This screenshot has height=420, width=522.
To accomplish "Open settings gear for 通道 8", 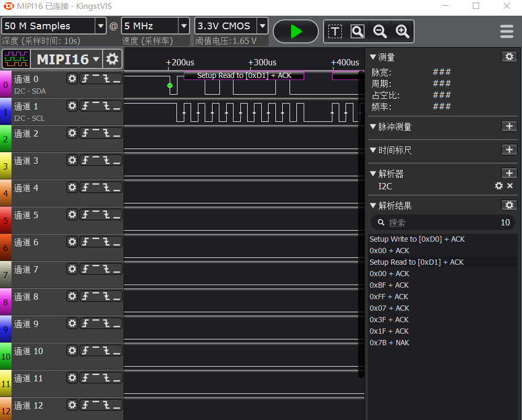I will click(x=72, y=296).
